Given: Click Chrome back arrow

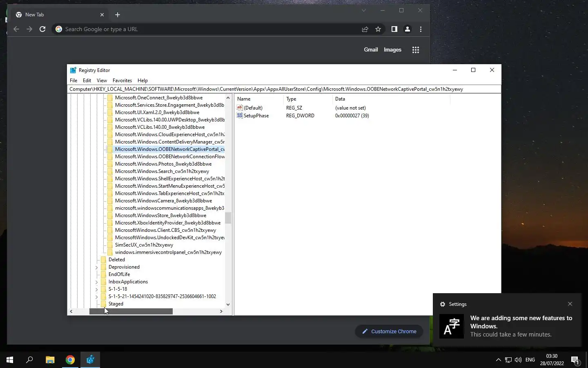Looking at the screenshot, I should (x=16, y=29).
